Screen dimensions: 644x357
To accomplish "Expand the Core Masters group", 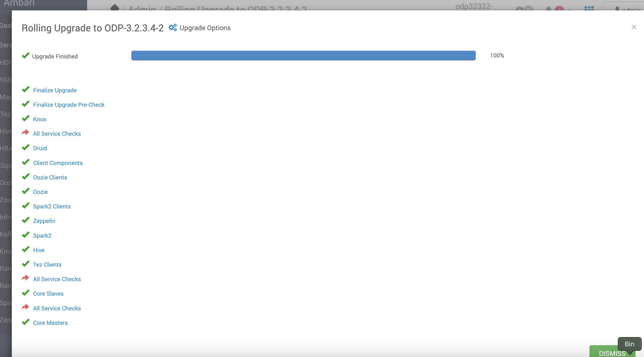I will (x=50, y=323).
